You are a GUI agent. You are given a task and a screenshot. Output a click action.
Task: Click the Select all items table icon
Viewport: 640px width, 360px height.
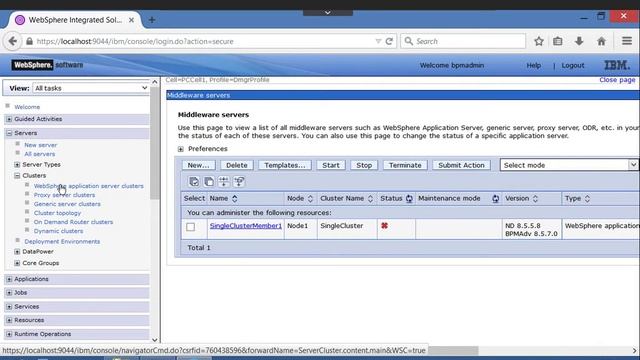194,182
